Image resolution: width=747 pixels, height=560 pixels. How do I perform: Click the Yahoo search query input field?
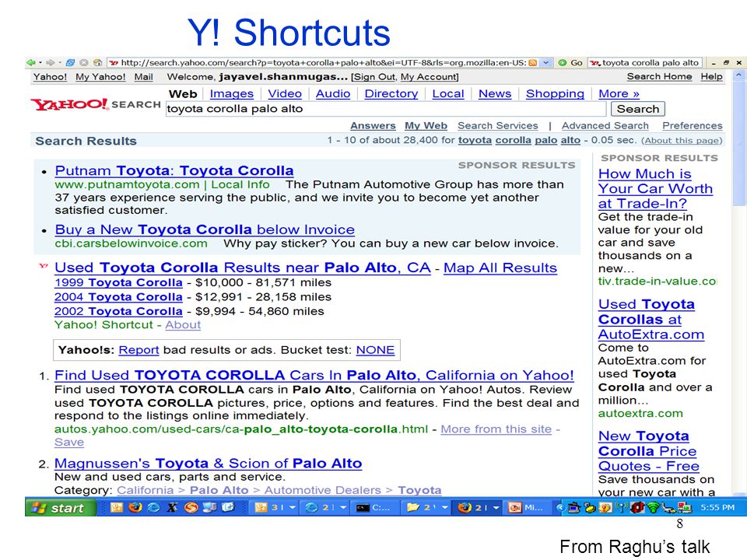(x=386, y=109)
